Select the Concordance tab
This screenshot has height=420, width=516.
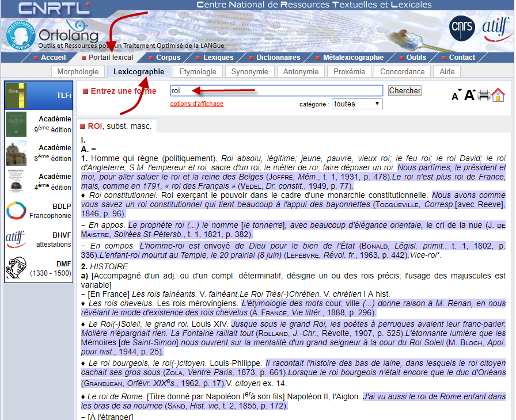click(402, 72)
